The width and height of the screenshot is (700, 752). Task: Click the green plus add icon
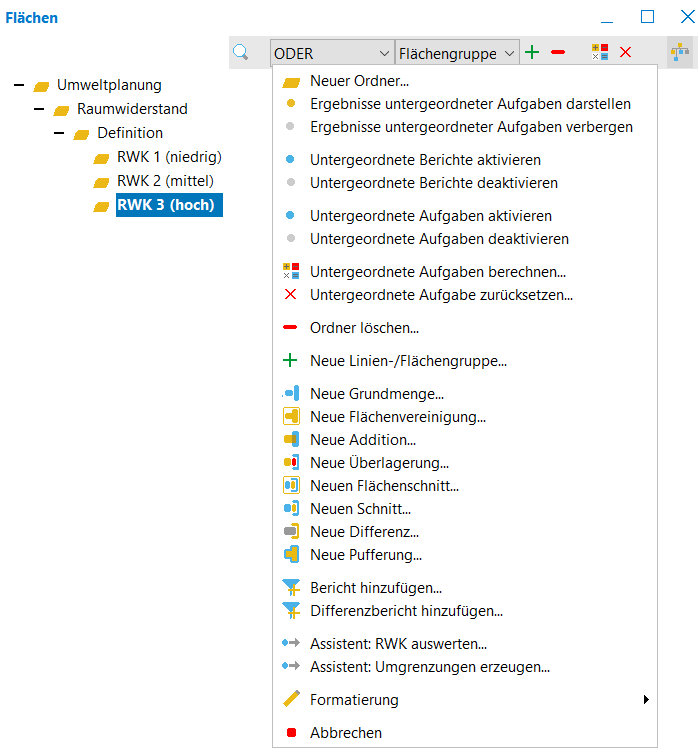[532, 53]
